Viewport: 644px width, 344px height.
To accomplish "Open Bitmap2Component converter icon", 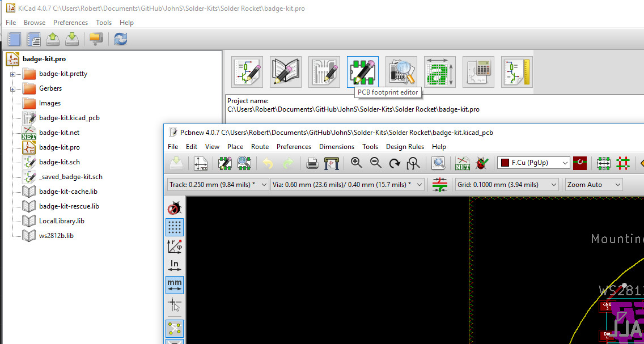I will pos(439,72).
